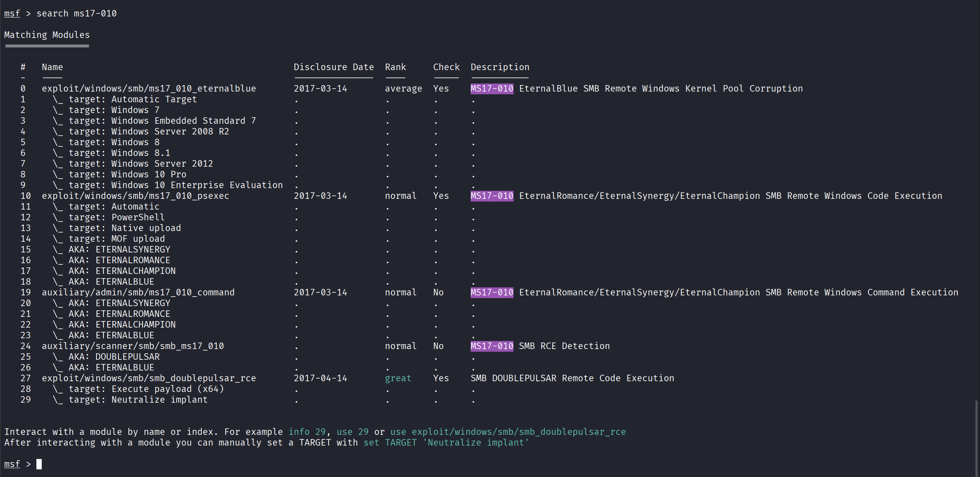Click the Rank column header

(x=395, y=67)
